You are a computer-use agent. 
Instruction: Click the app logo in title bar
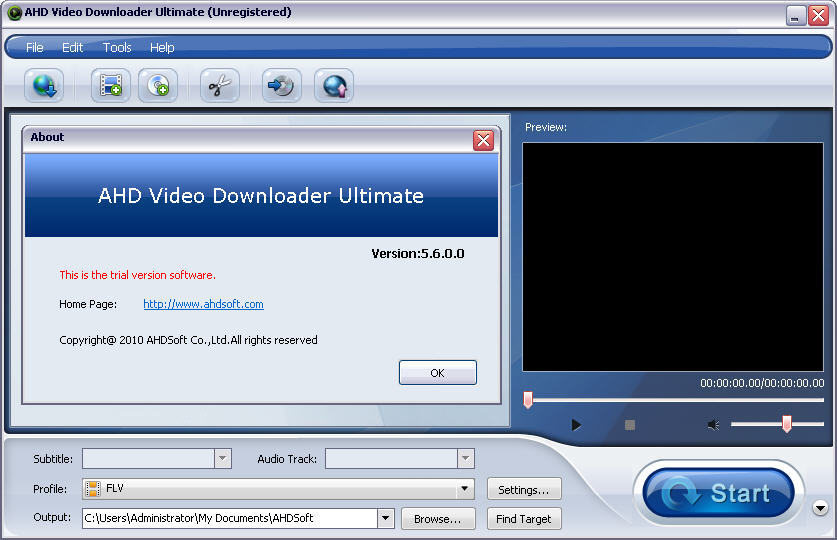[15, 12]
